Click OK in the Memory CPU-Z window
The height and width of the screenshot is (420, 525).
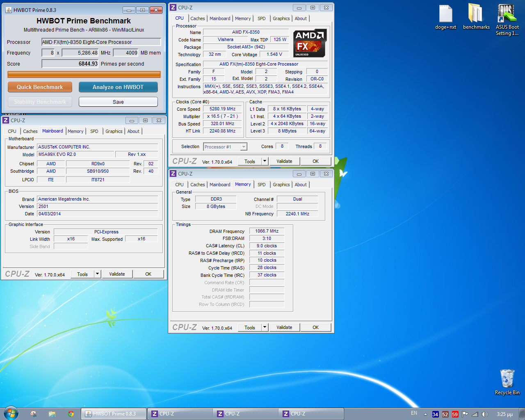315,327
